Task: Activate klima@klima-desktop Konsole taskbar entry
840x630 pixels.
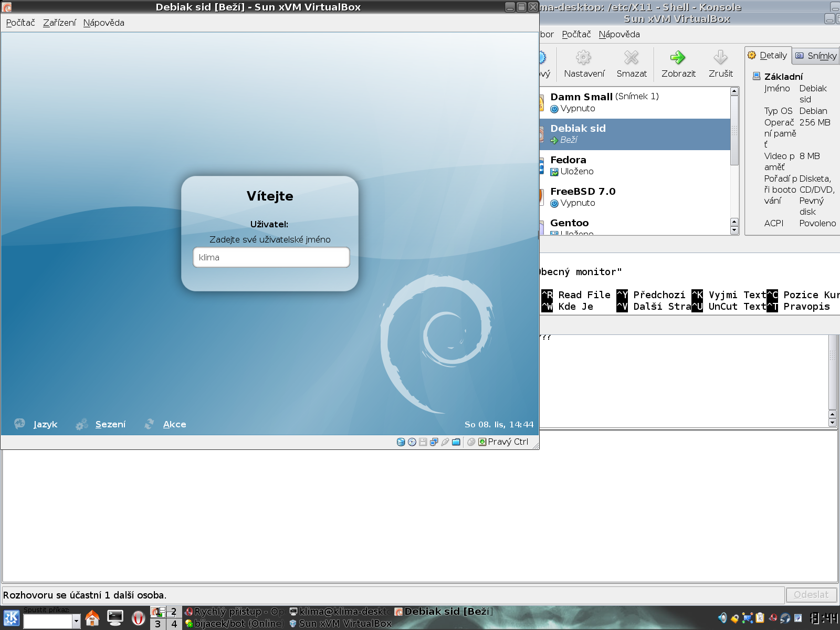Action: pyautogui.click(x=340, y=612)
